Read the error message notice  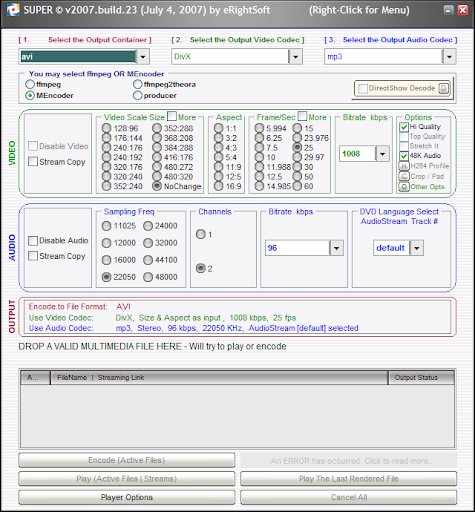pyautogui.click(x=349, y=461)
